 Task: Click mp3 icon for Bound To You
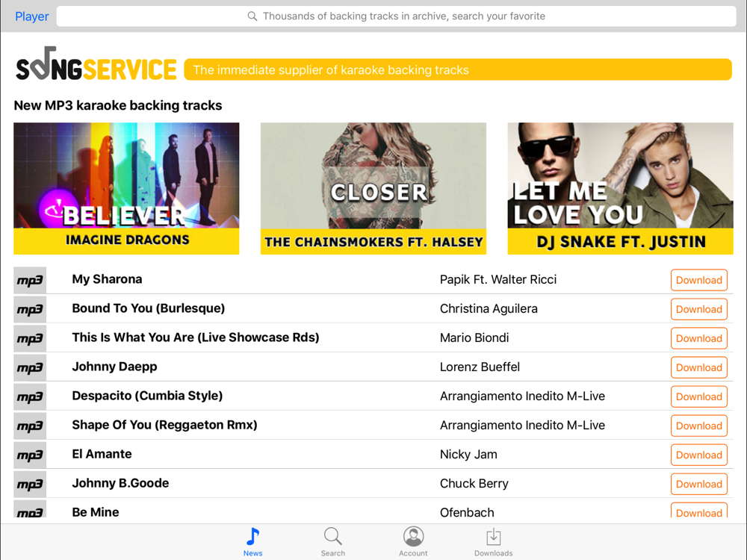coord(30,309)
